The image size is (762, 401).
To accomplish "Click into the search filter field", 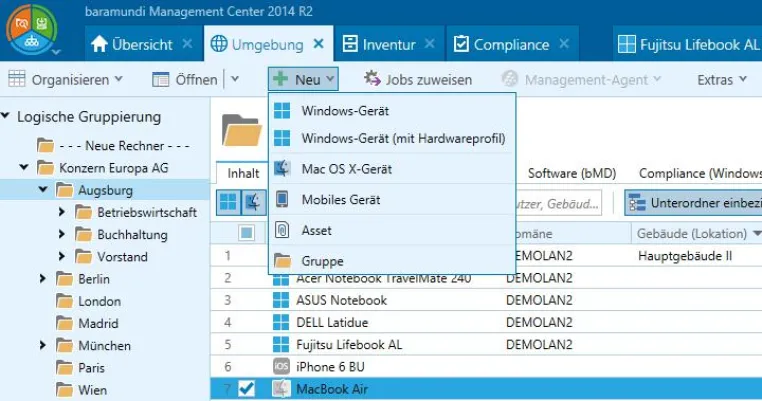I will pos(558,203).
